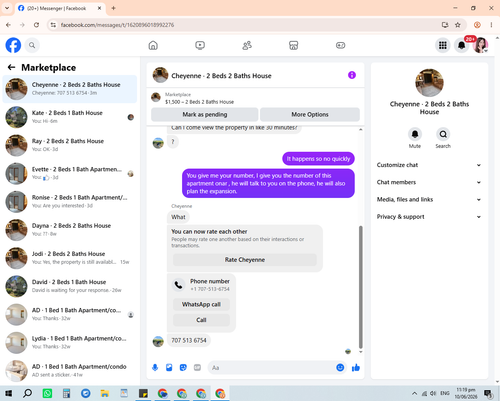Open Lydia - 1 Bed 1 Bath Apartment chat

(x=70, y=342)
